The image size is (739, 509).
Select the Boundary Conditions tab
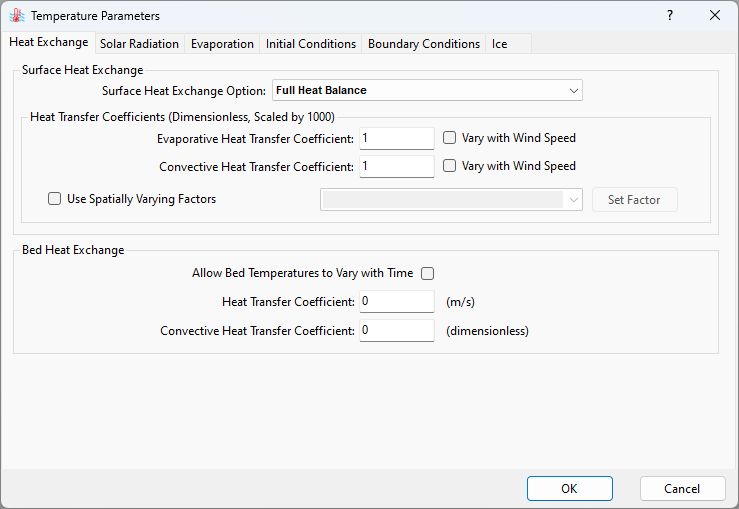click(424, 44)
